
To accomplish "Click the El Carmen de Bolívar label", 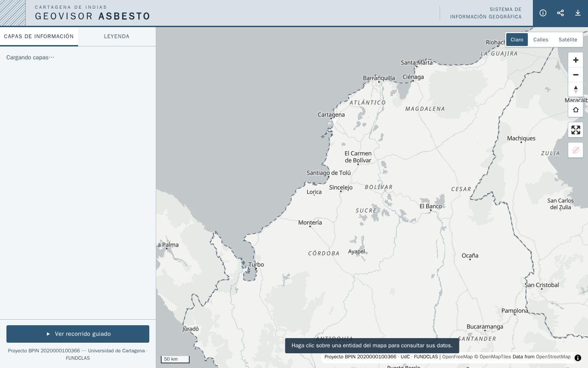I will click(358, 157).
